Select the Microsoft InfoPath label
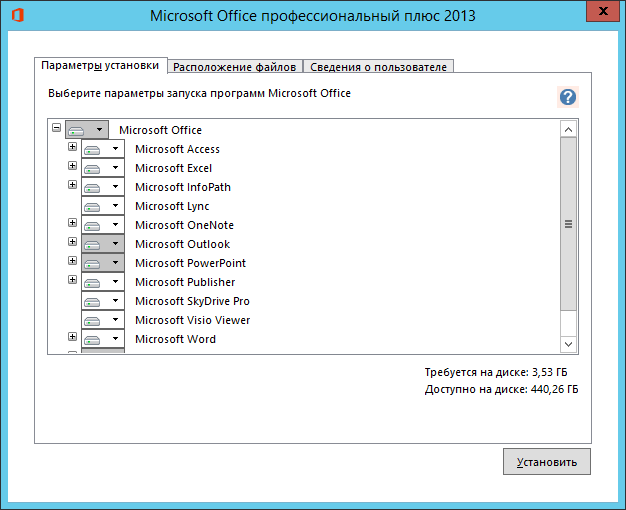 coord(183,187)
